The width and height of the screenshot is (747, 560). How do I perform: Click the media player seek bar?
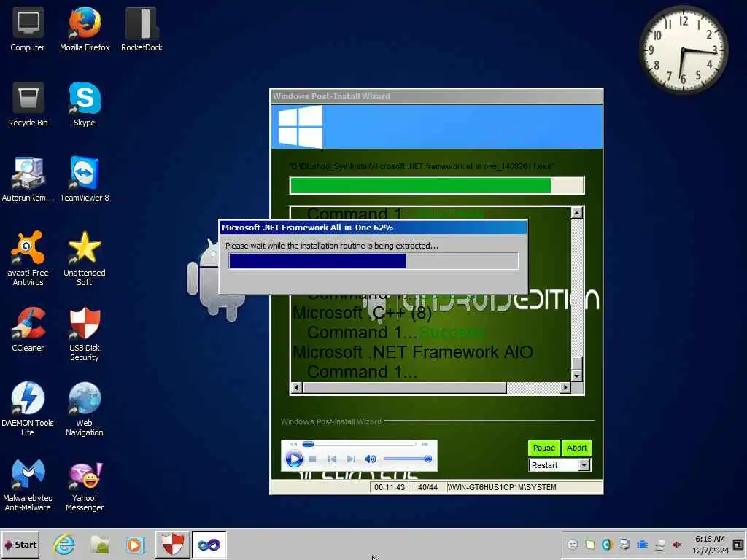(359, 444)
